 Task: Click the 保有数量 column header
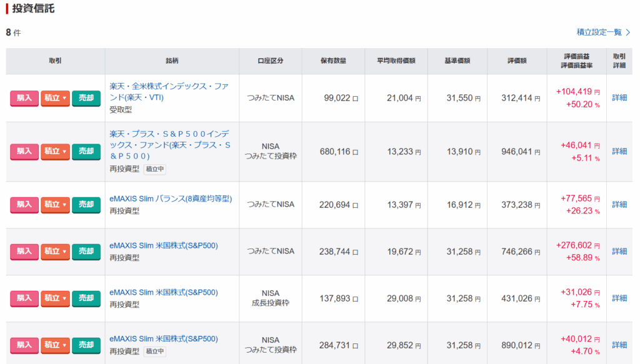[x=333, y=61]
